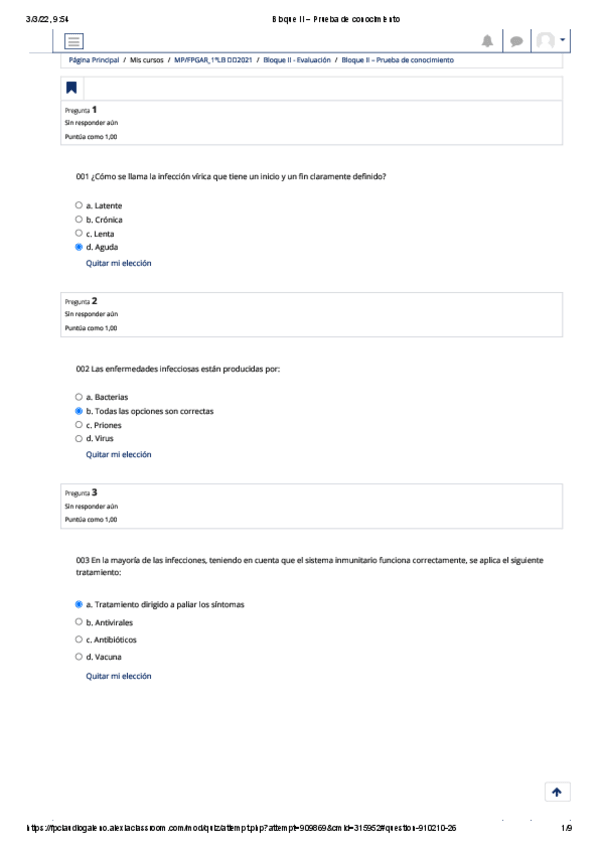Click the user avatar picture
599x848 pixels.
coord(545,41)
